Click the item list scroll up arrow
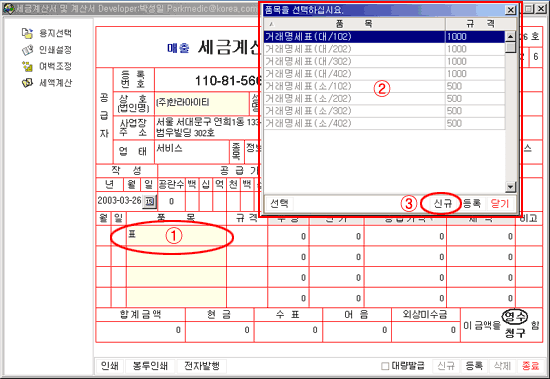 (510, 36)
